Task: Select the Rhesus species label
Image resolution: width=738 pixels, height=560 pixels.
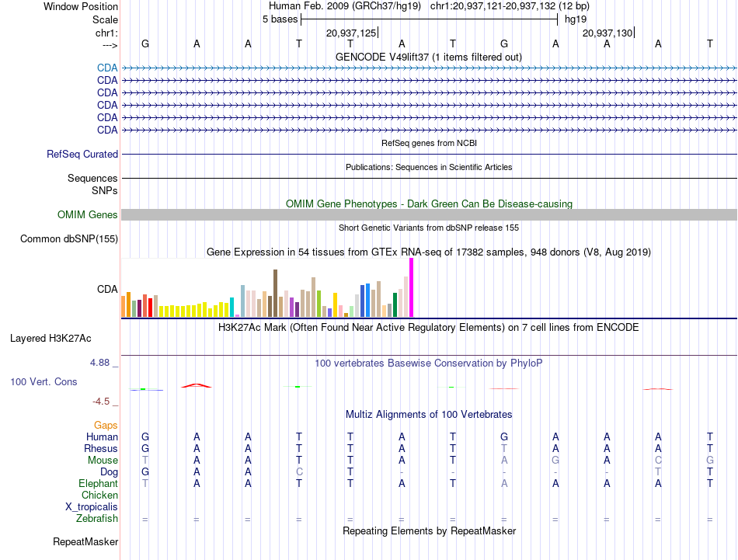Action: (x=101, y=448)
